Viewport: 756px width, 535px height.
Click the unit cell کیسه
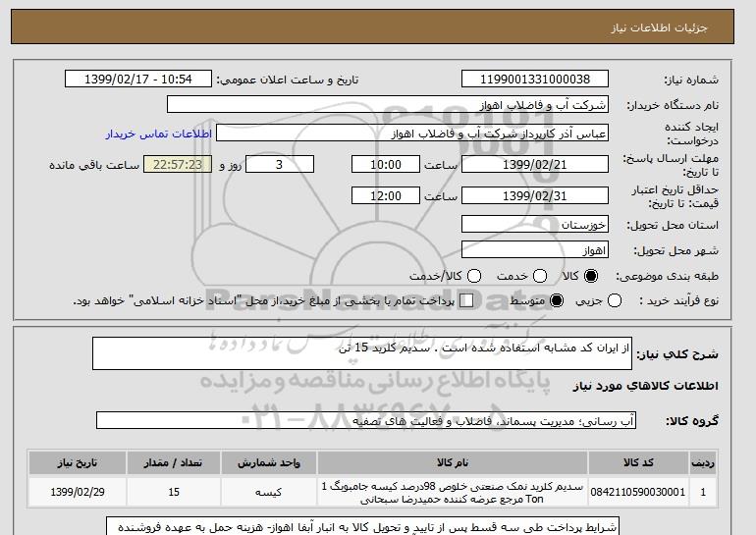coord(269,492)
